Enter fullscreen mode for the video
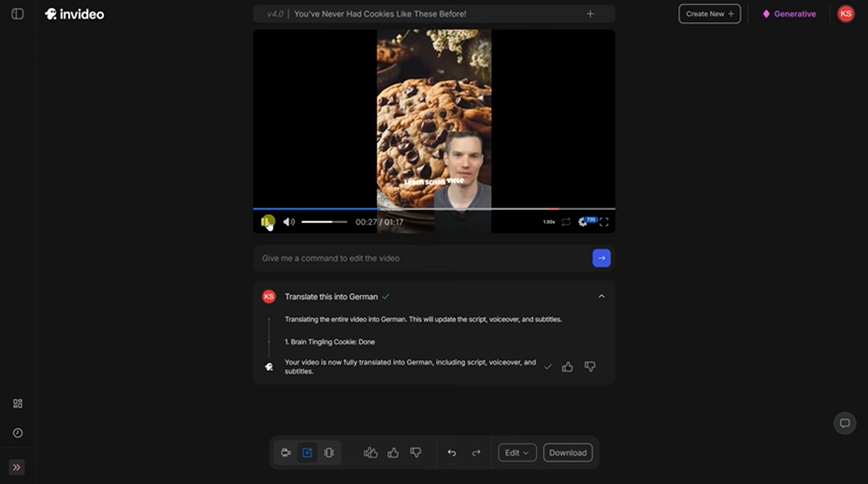Screen dimensions: 868x484 (605, 222)
